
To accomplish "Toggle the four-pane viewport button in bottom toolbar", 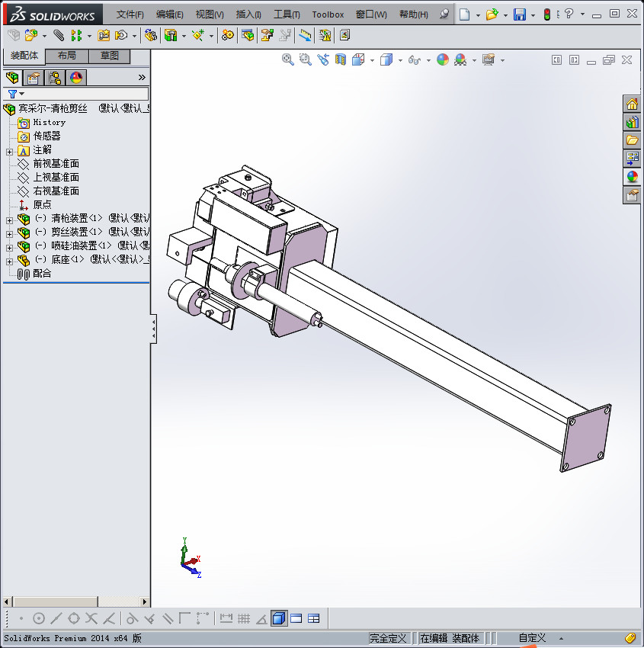I will (x=314, y=618).
